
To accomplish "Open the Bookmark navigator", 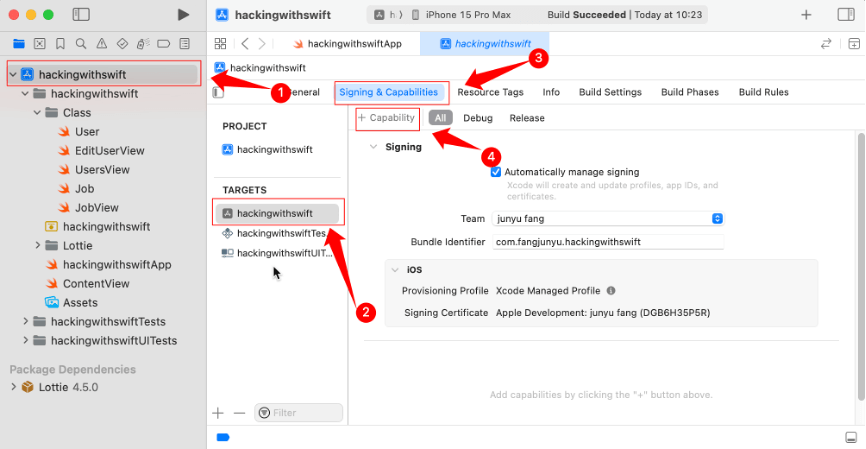I will tap(60, 44).
